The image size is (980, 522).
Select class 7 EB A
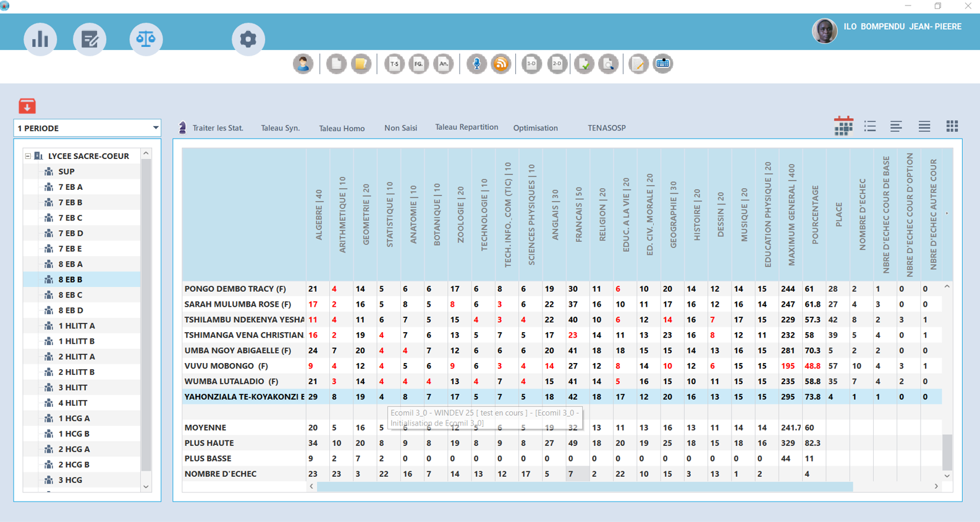70,187
